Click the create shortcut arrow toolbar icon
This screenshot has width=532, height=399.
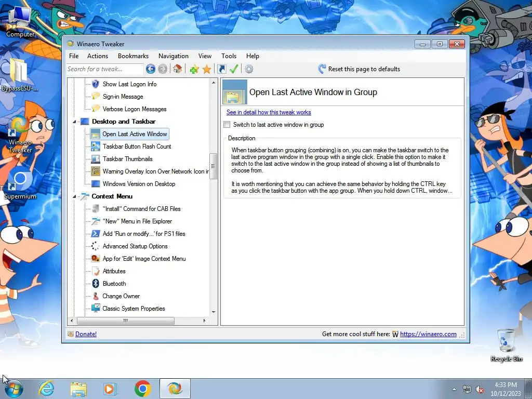click(x=222, y=69)
